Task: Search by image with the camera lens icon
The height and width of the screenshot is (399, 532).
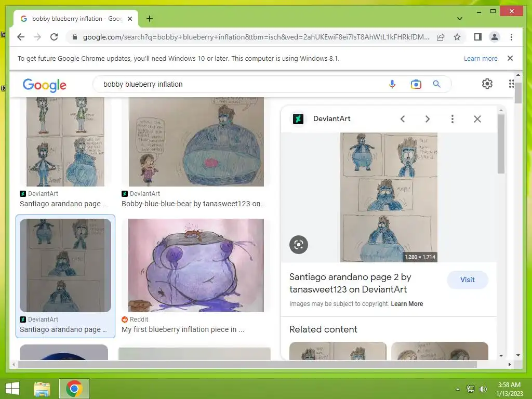Action: pos(416,84)
